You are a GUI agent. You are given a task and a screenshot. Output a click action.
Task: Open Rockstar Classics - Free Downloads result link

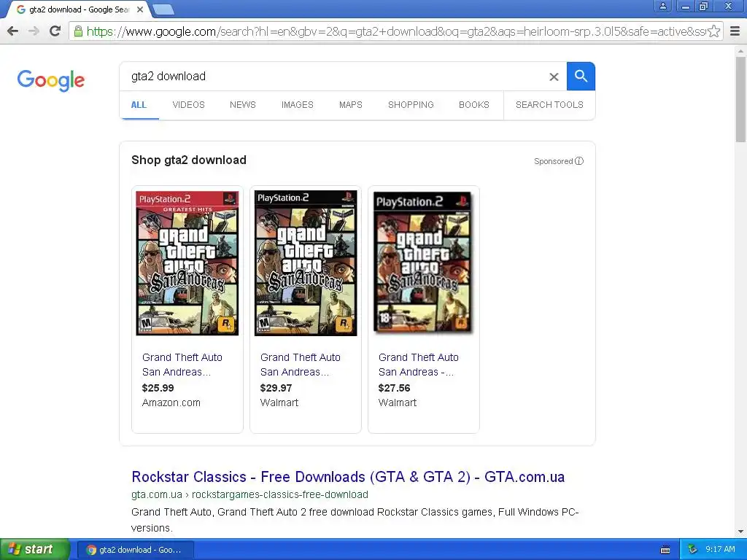tap(348, 477)
